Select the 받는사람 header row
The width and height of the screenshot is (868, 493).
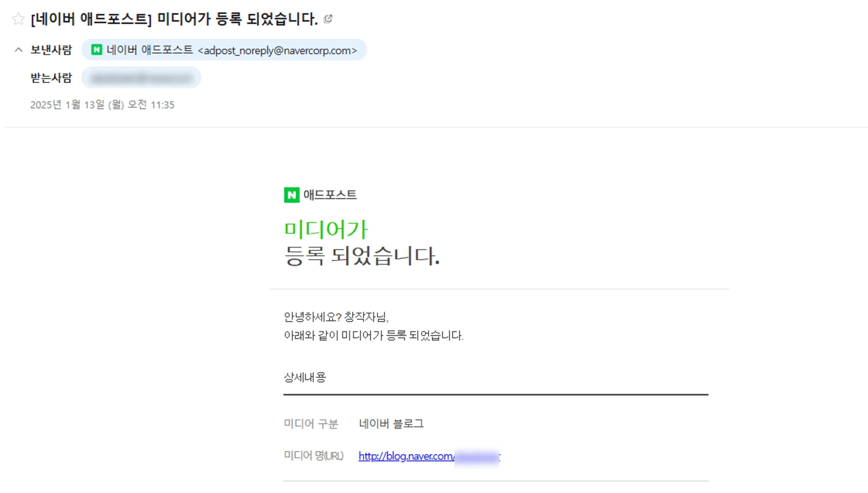[x=52, y=77]
